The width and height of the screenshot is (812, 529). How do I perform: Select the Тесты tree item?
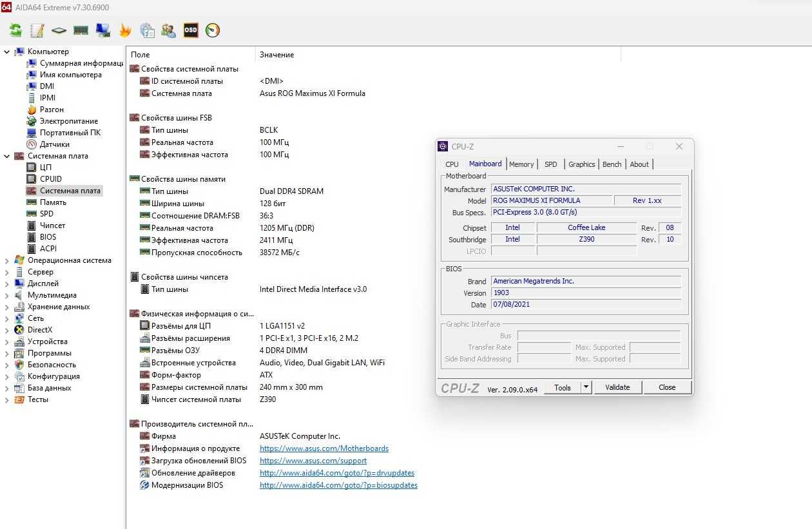coord(37,399)
